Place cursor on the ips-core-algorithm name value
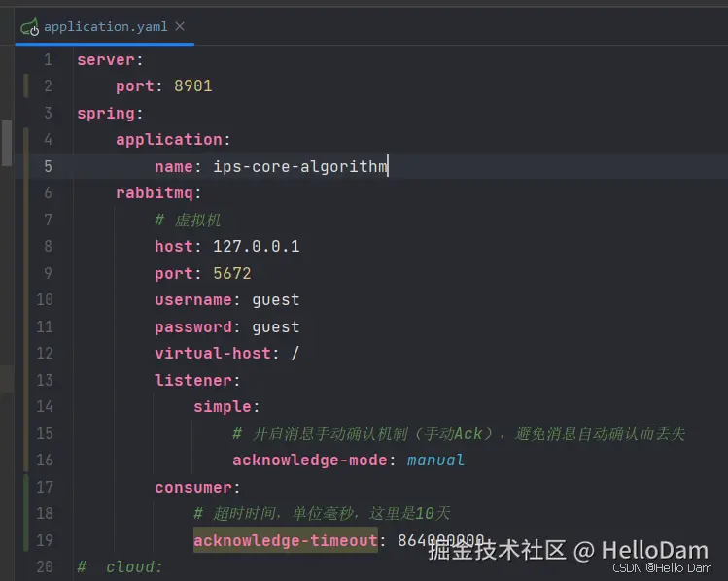Image resolution: width=728 pixels, height=581 pixels. (299, 166)
